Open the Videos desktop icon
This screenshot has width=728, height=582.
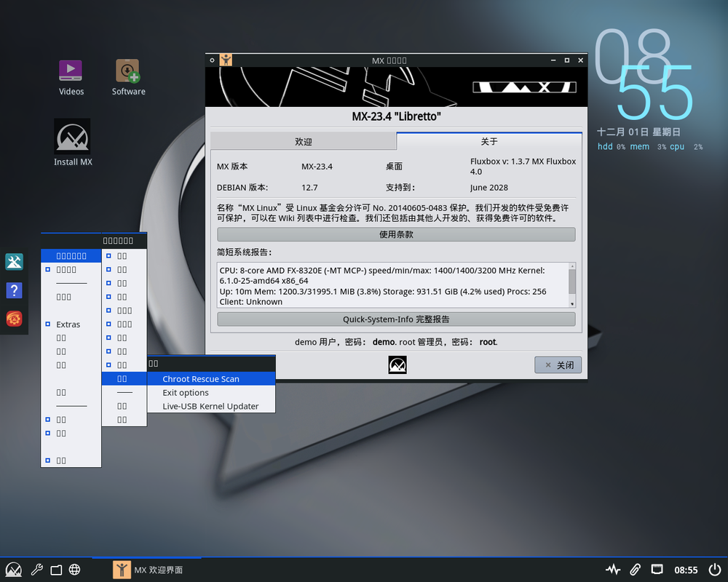click(x=71, y=76)
